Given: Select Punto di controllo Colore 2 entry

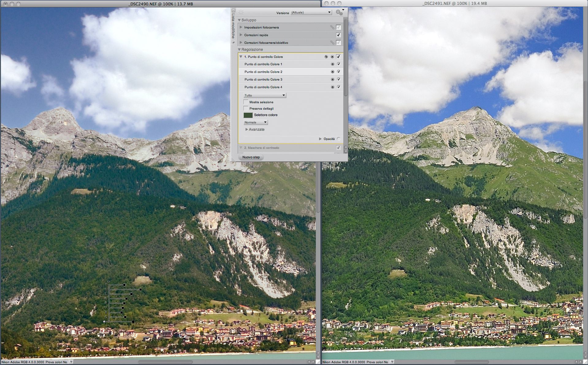Looking at the screenshot, I should (x=263, y=72).
